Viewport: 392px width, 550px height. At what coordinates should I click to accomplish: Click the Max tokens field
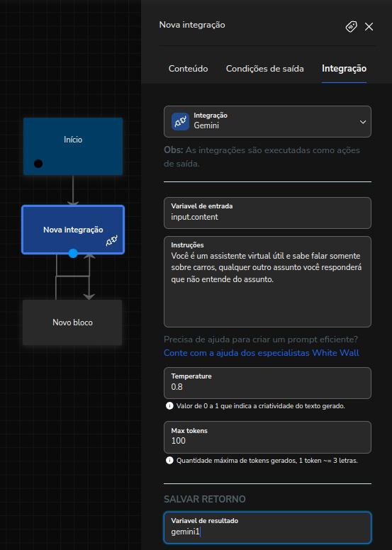[267, 437]
